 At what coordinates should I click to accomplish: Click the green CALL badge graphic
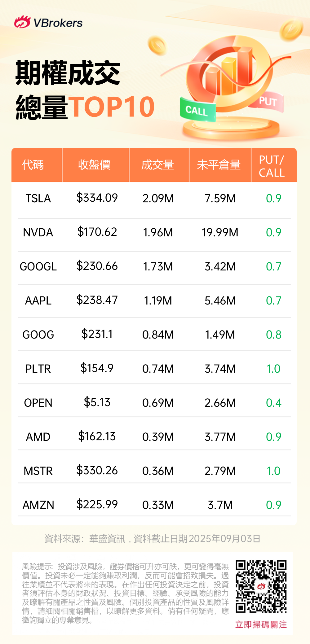pyautogui.click(x=197, y=110)
